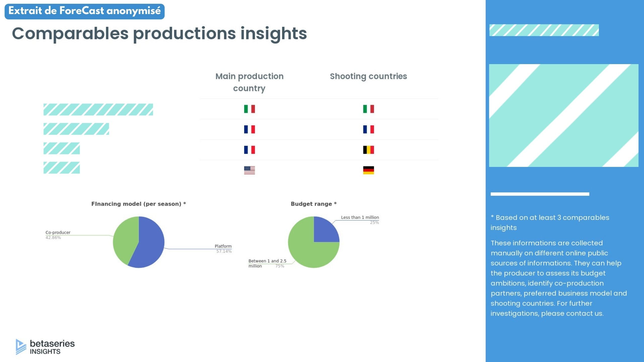Image resolution: width=644 pixels, height=362 pixels.
Task: Click the blue Less than 1 million slice
Action: point(325,231)
